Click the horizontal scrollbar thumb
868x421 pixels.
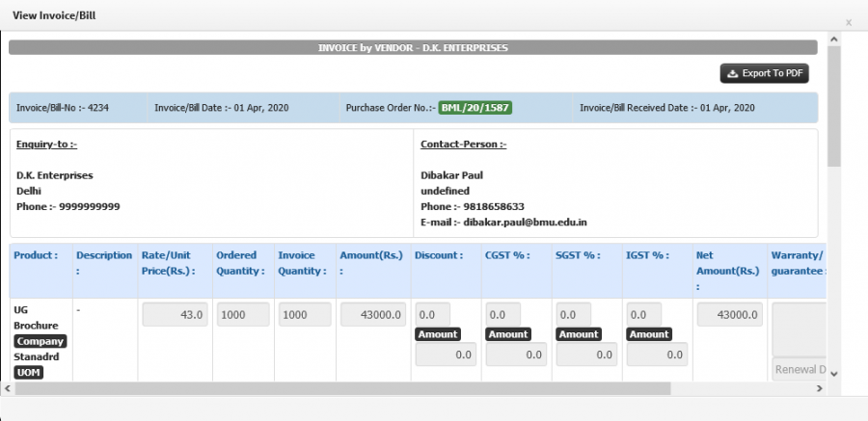343,388
